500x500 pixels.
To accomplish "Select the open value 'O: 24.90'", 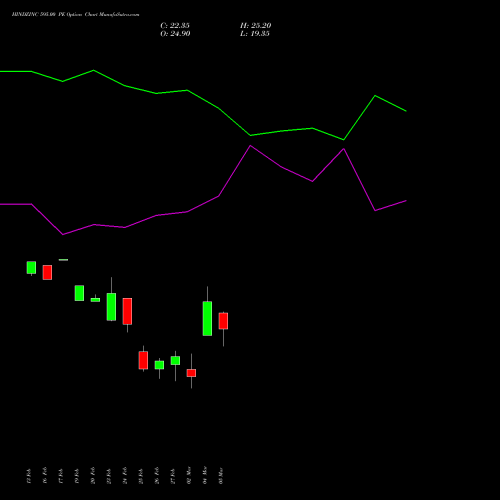I will (x=175, y=34).
